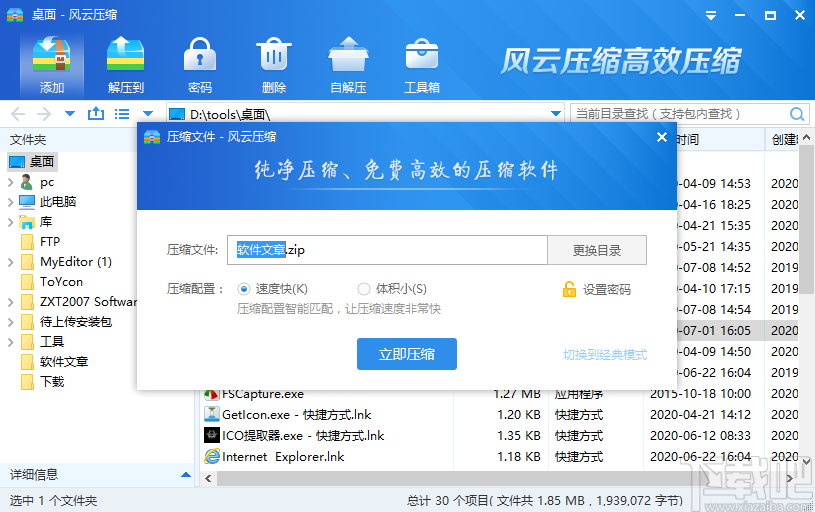Click the 此电脑 computer icon in tree
This screenshot has height=512, width=815.
(27, 202)
